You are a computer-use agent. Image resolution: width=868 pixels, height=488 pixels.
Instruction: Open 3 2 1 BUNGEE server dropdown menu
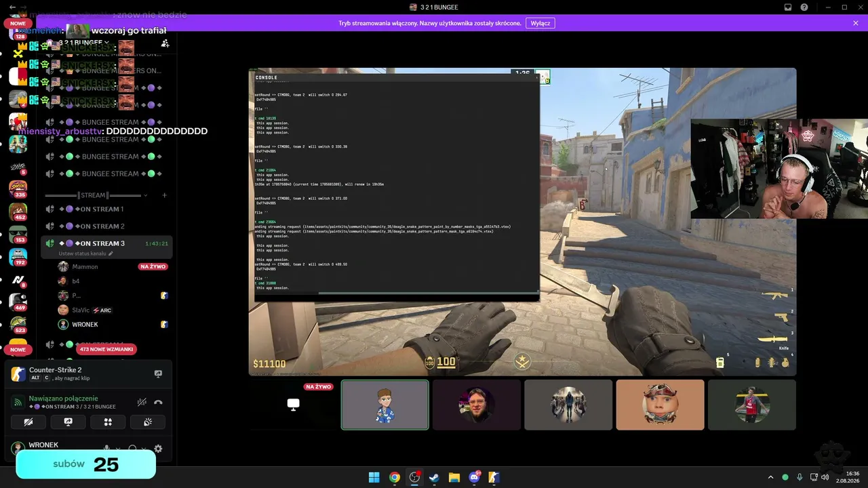[x=85, y=43]
